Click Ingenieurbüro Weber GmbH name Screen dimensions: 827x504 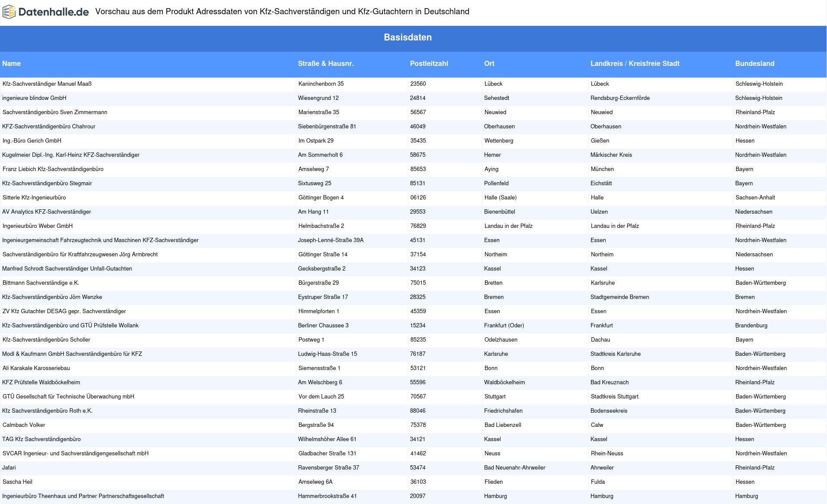38,226
